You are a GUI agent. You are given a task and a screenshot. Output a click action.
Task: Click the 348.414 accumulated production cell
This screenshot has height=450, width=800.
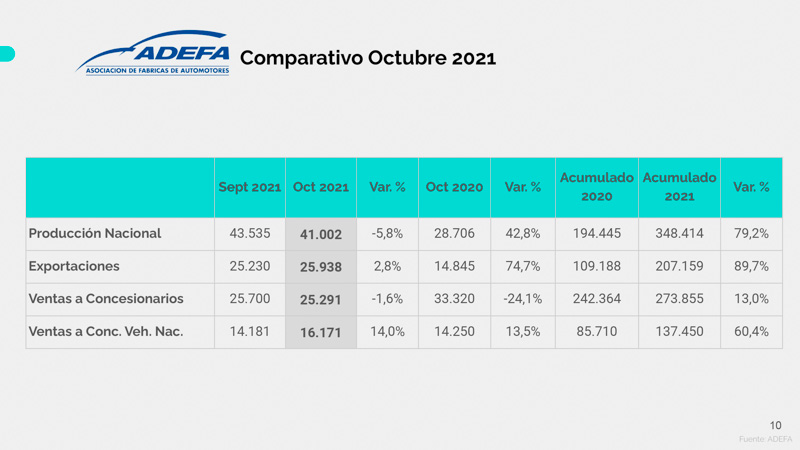(679, 233)
